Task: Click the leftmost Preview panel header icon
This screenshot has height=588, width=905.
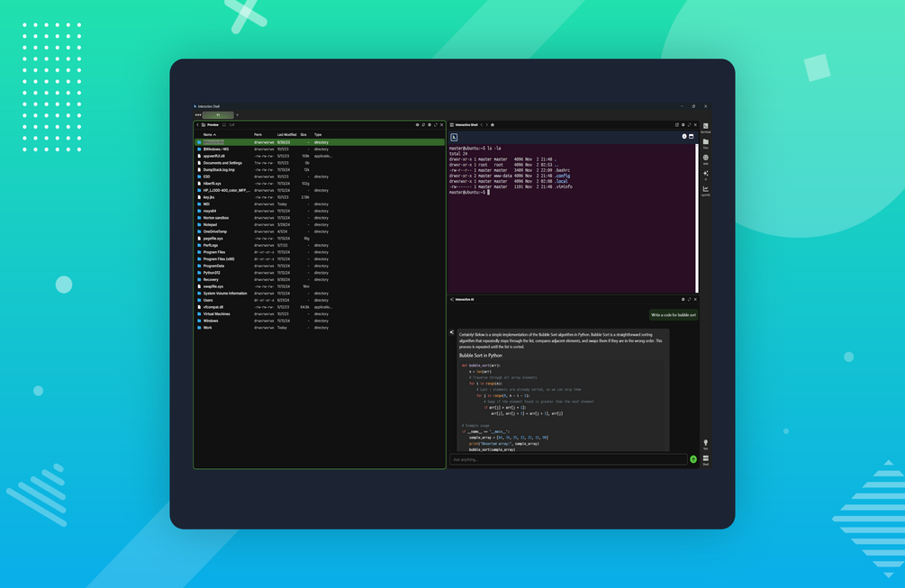Action: [417, 124]
